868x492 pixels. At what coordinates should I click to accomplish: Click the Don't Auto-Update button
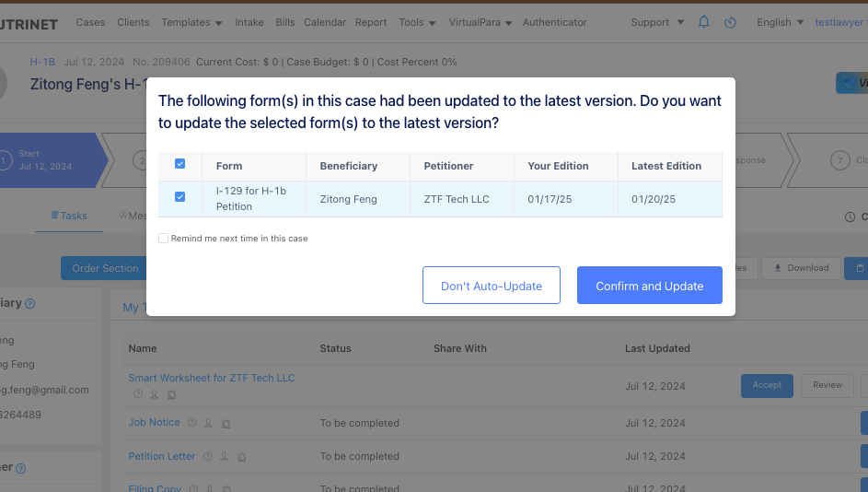[x=492, y=286]
